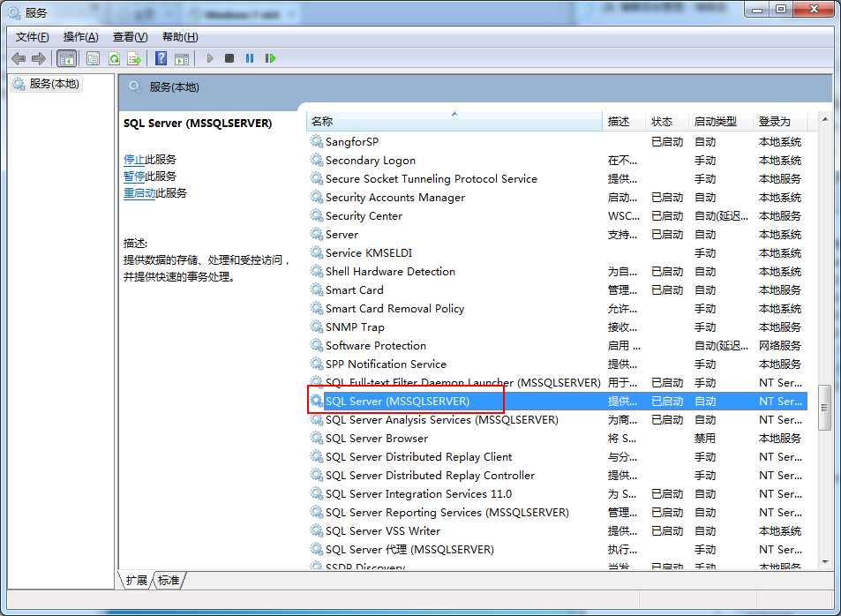The image size is (841, 616).
Task: Click 禁用 startup type of SQL Server Browser
Action: click(x=705, y=438)
